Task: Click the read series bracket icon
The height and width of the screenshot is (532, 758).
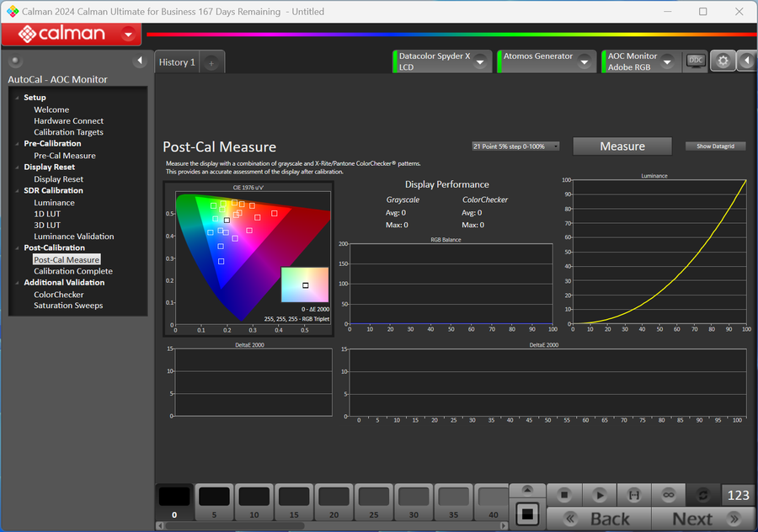Action: pos(633,495)
